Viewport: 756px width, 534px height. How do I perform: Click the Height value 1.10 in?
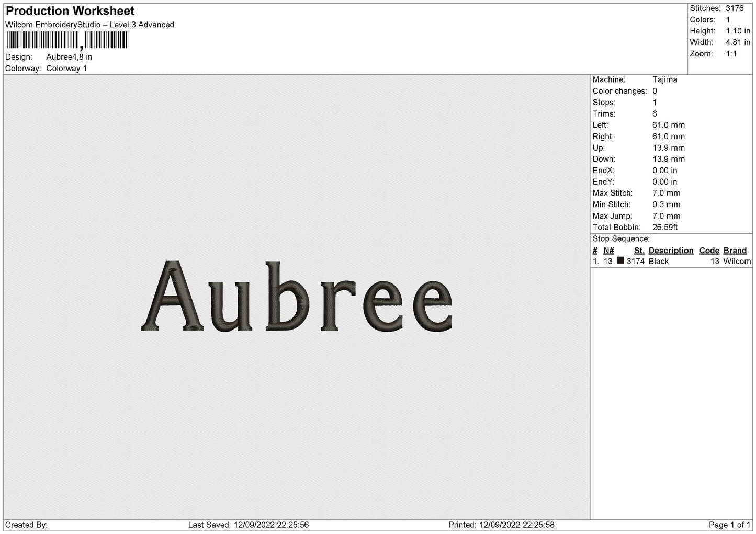click(x=738, y=31)
